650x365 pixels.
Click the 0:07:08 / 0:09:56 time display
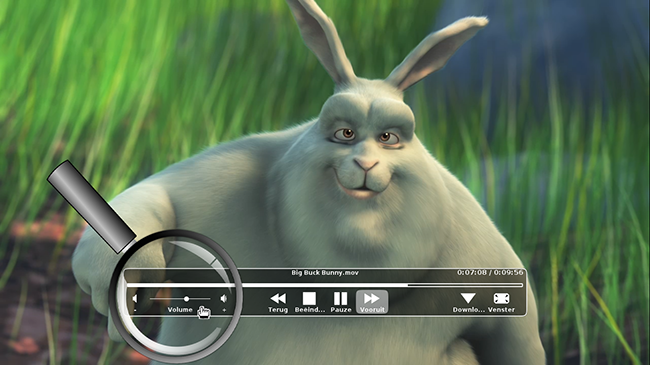click(490, 273)
